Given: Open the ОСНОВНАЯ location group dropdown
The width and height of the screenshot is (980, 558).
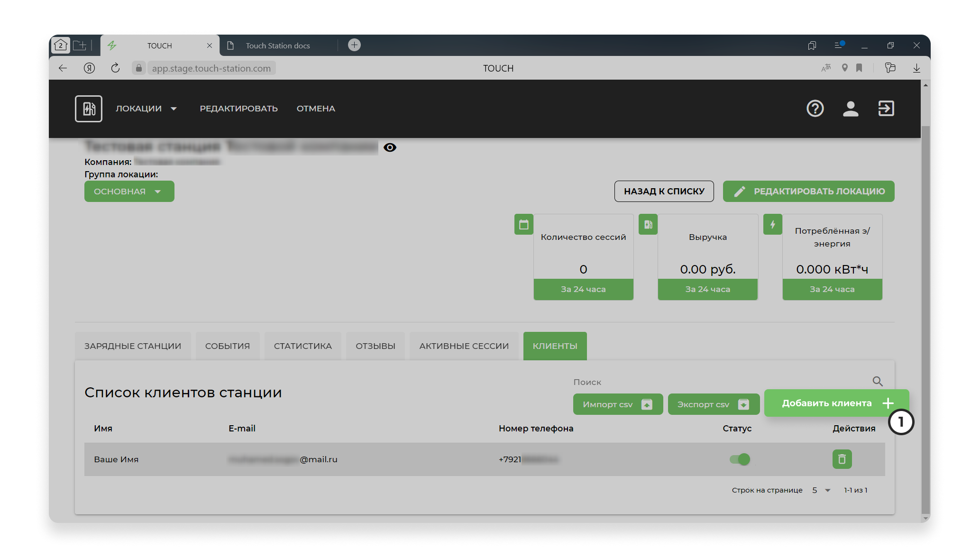Looking at the screenshot, I should pyautogui.click(x=129, y=191).
